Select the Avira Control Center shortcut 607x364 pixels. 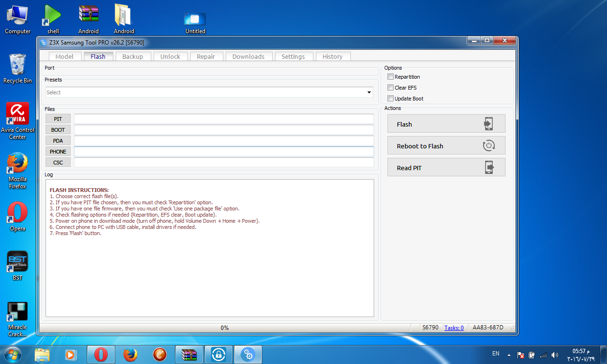tap(18, 121)
